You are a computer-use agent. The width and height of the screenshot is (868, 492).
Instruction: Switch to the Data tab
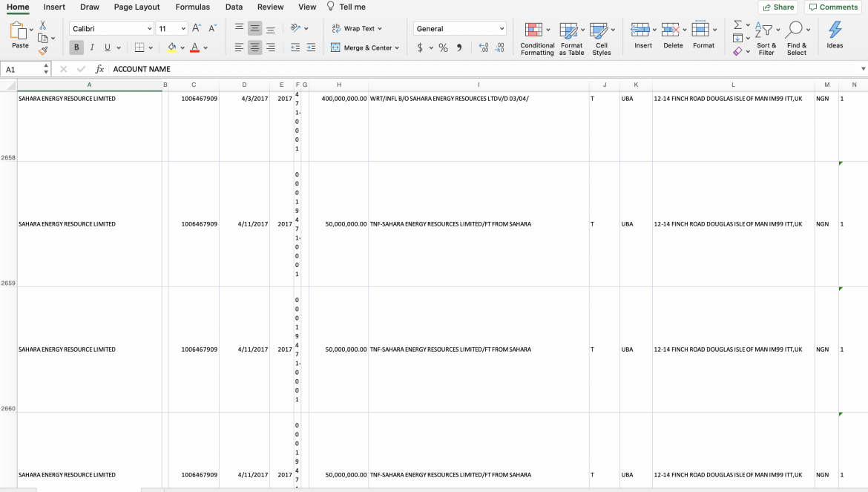point(234,7)
